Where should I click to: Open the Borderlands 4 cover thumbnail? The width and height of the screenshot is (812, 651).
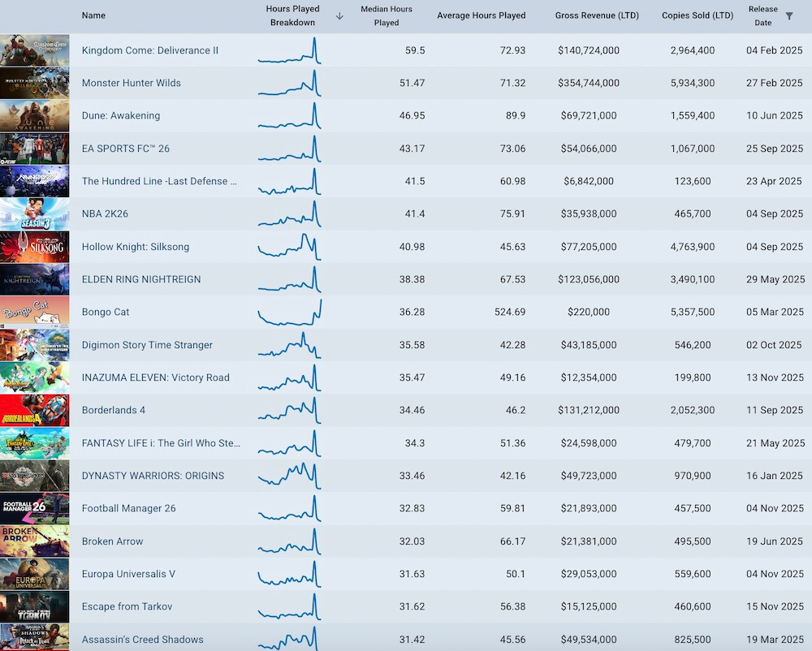point(35,411)
